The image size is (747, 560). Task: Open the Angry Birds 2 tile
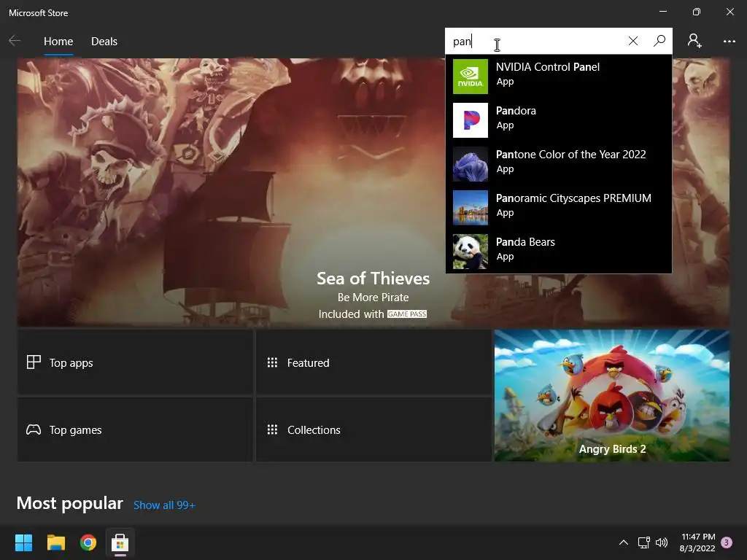tap(612, 396)
